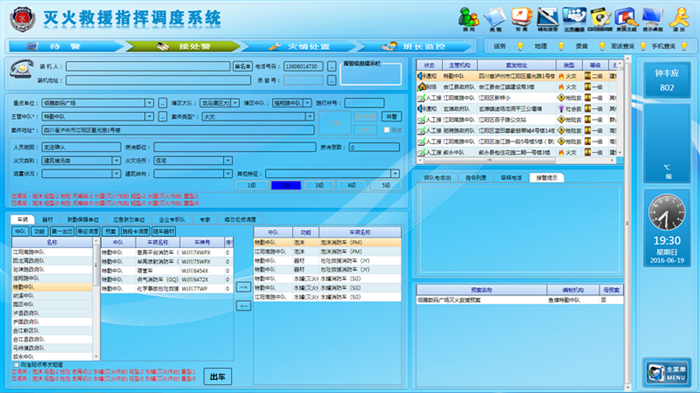
Task: Click the light bulb next to 录音
Action: [x=602, y=46]
